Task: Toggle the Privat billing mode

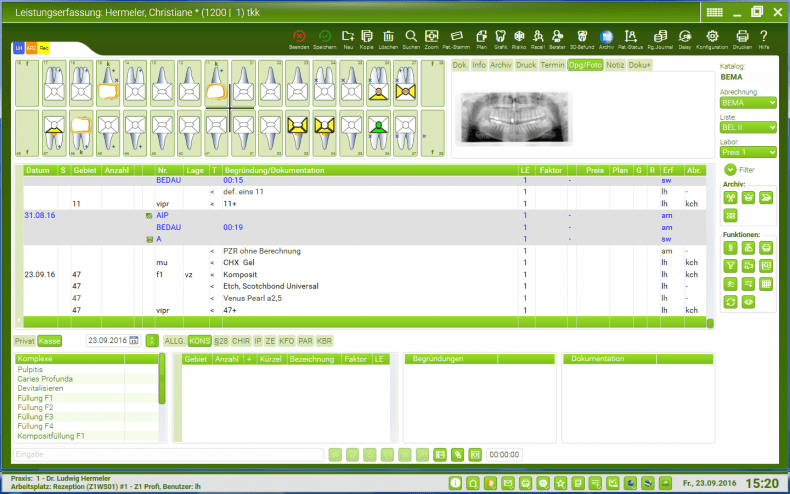Action: pos(24,341)
